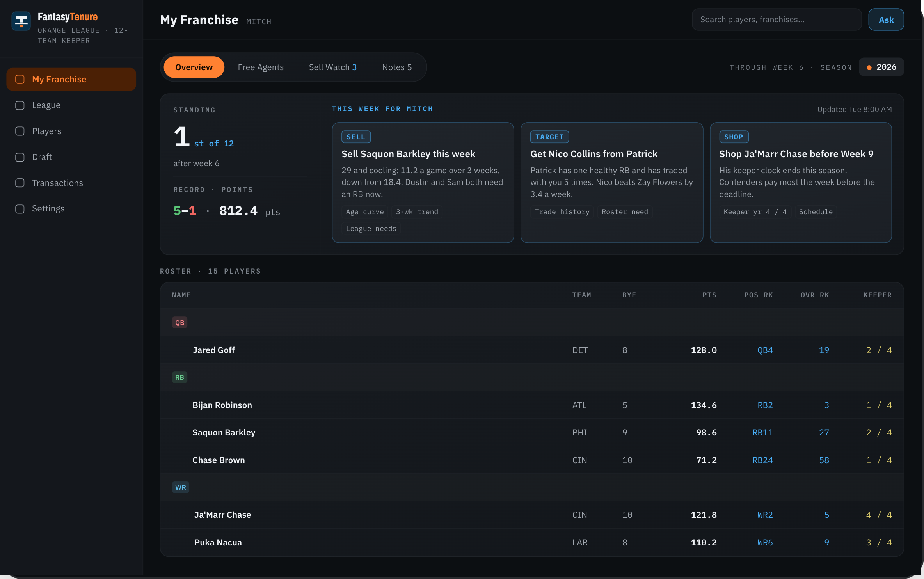Sort roster by TEAM column
The height and width of the screenshot is (579, 924).
pos(581,295)
